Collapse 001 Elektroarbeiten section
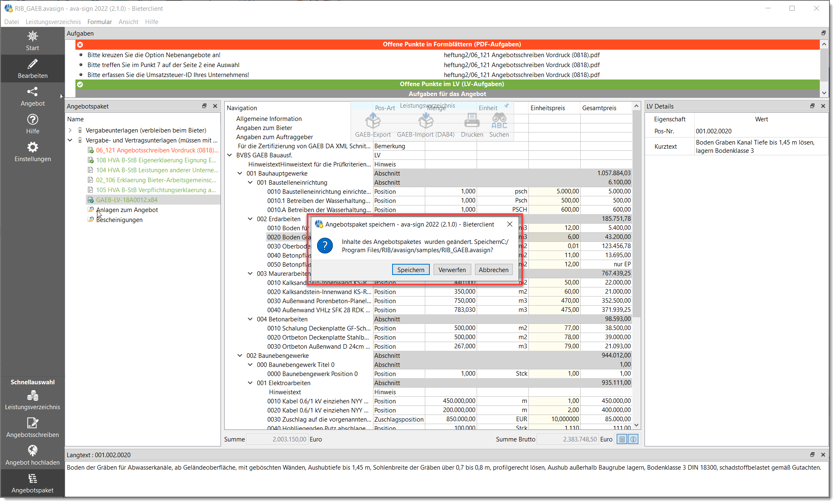This screenshot has width=836, height=504. [250, 383]
